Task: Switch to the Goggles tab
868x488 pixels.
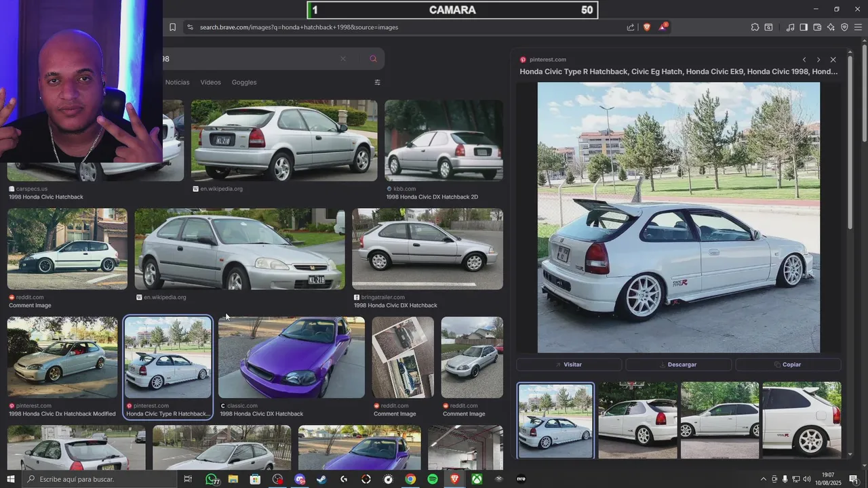Action: click(x=244, y=82)
